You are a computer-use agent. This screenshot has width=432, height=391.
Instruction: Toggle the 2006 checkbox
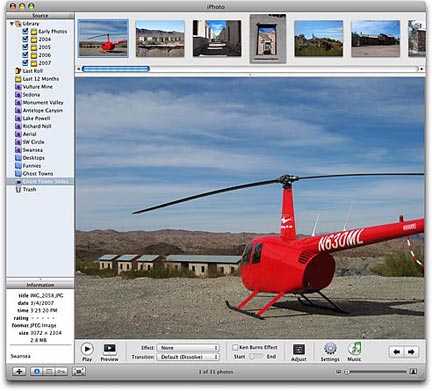[25, 55]
